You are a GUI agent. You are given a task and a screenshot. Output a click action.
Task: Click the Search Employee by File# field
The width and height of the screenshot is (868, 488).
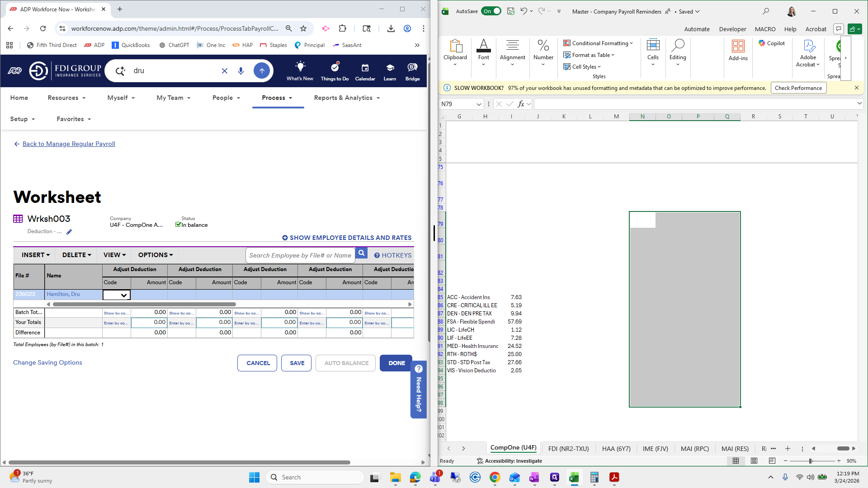click(300, 255)
